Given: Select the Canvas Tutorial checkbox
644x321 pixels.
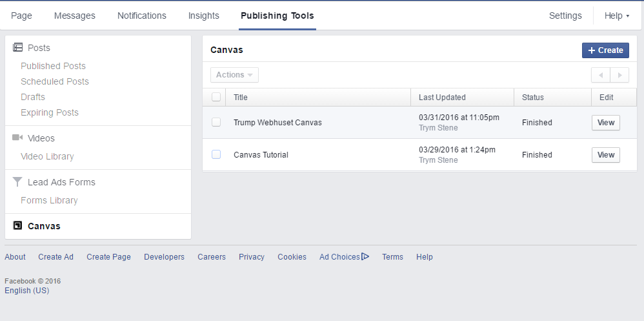Looking at the screenshot, I should pyautogui.click(x=216, y=154).
